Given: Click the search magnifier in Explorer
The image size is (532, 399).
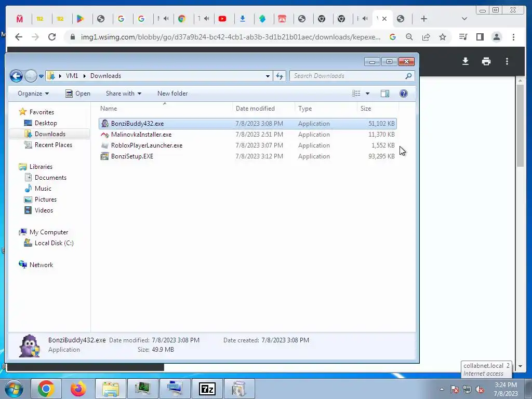Looking at the screenshot, I should pos(408,76).
